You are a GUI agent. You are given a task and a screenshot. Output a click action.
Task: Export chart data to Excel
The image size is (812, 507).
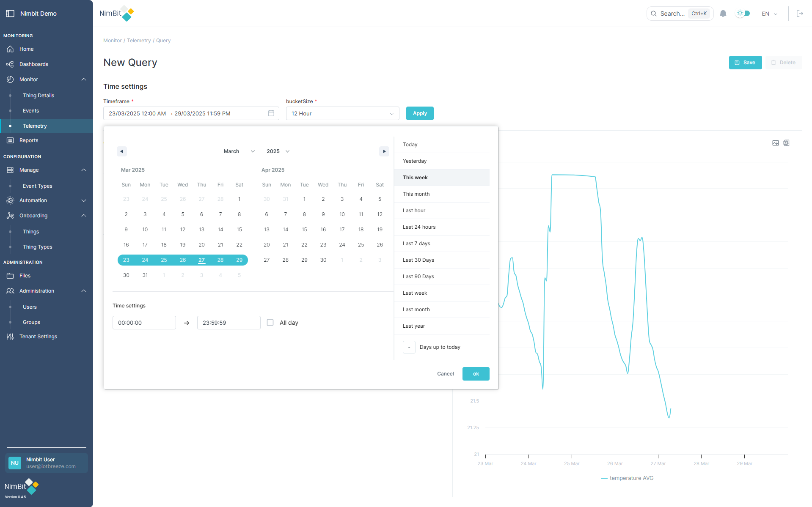tap(786, 143)
